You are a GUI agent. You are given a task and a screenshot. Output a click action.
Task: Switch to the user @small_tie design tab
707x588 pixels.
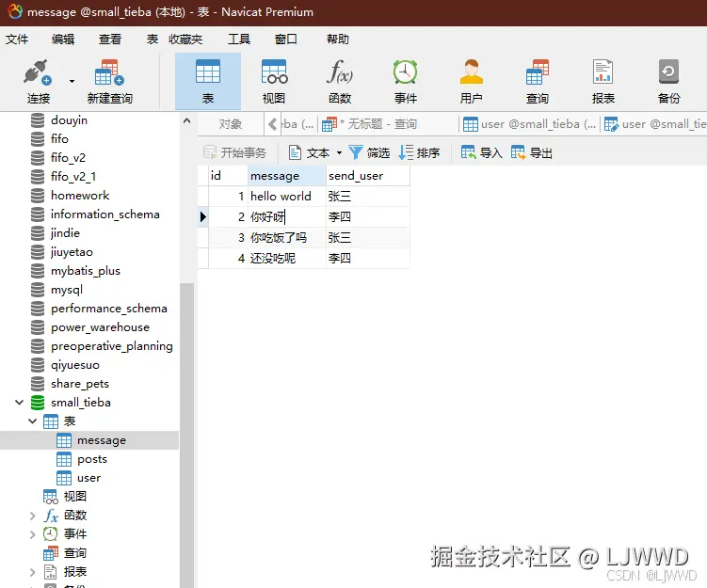[654, 124]
